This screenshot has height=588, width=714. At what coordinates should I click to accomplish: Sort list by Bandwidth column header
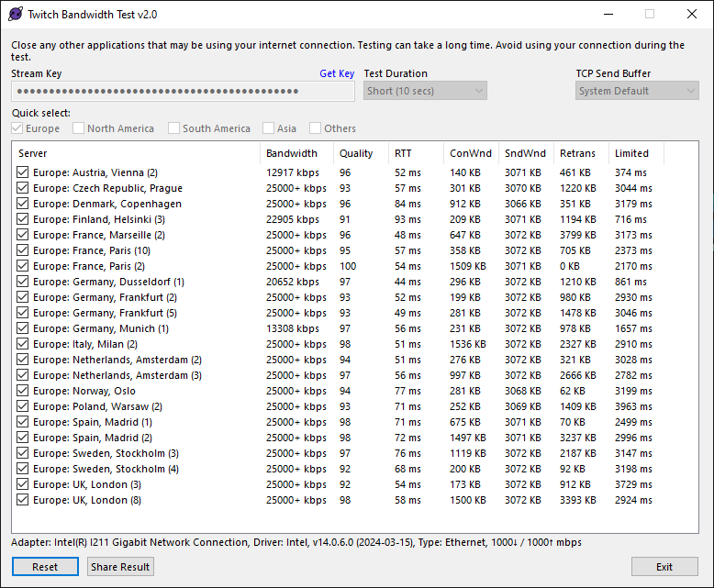point(292,153)
